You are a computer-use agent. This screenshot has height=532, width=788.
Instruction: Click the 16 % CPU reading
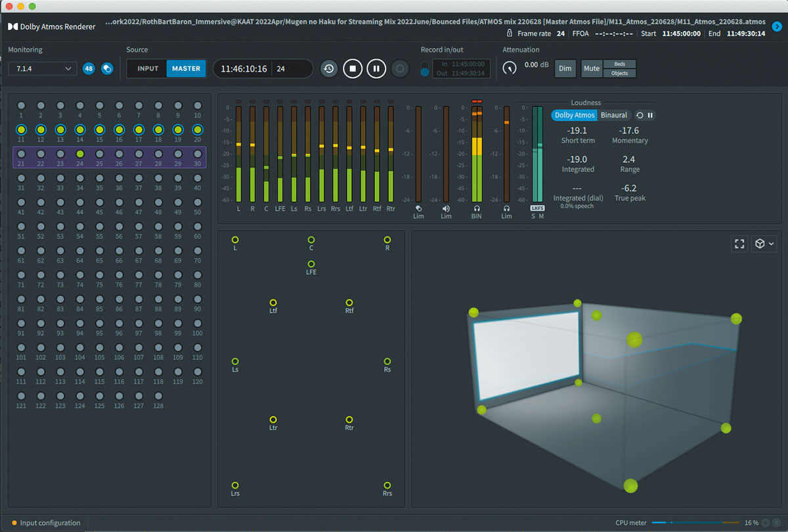(x=751, y=523)
